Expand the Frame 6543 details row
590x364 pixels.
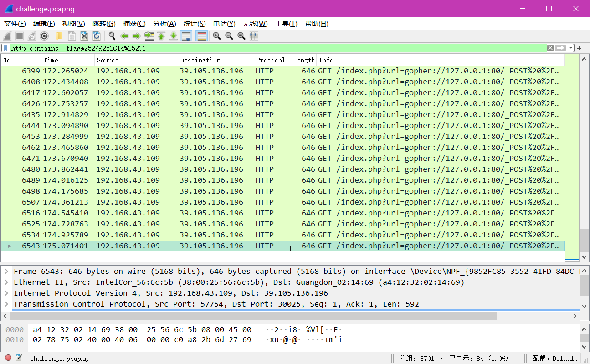(x=6, y=271)
